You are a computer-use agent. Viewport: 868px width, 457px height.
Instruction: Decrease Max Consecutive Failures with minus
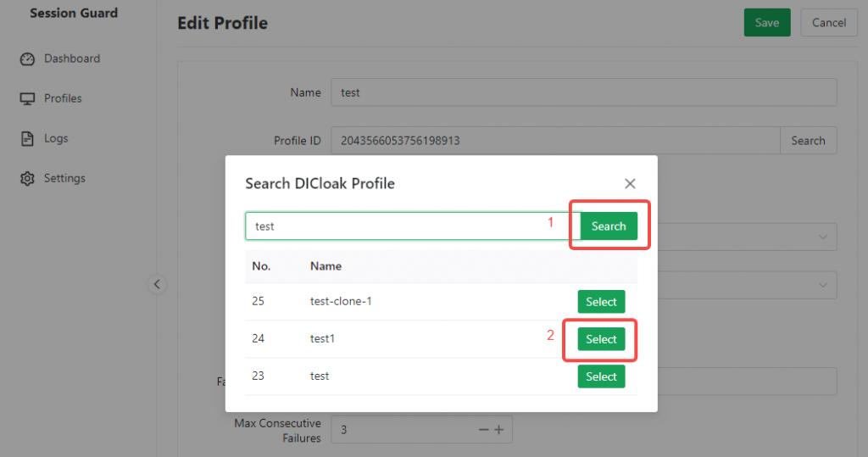coord(484,430)
